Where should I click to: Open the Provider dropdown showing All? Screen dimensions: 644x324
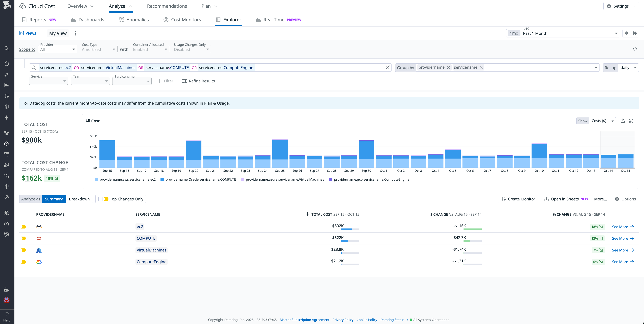(57, 49)
